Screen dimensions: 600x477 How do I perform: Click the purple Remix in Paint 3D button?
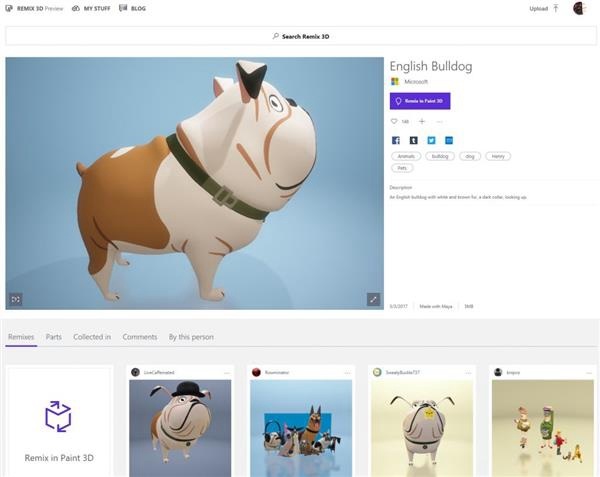click(x=420, y=101)
